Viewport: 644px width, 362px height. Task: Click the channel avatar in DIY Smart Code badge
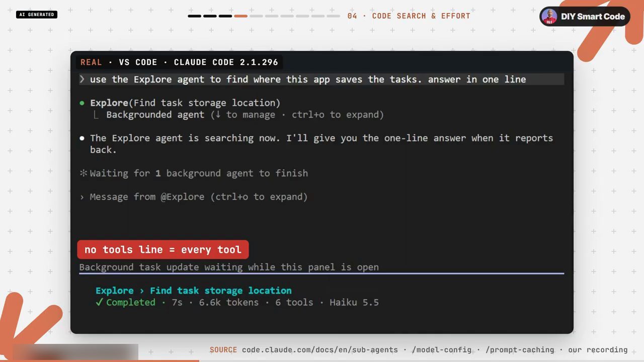(549, 16)
